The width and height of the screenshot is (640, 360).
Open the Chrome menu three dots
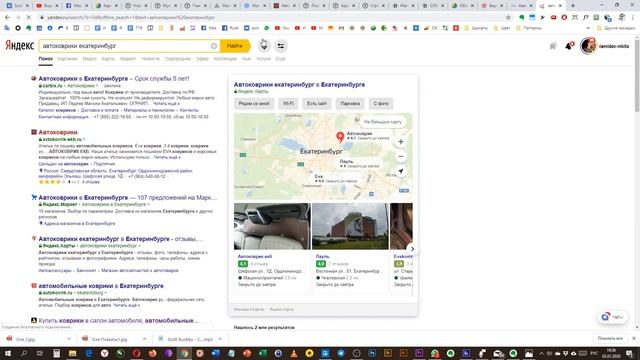pos(633,18)
